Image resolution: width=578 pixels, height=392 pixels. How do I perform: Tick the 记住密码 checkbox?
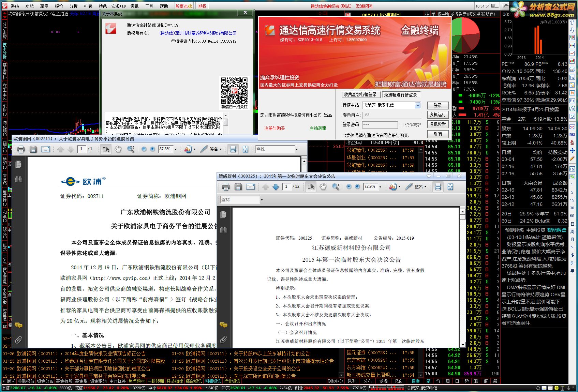tap(401, 125)
